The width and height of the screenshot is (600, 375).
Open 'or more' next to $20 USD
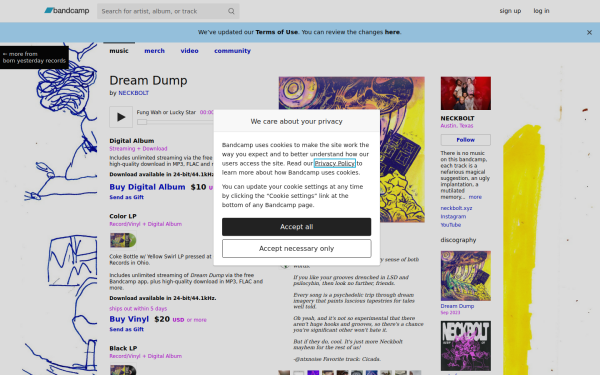pos(196,320)
